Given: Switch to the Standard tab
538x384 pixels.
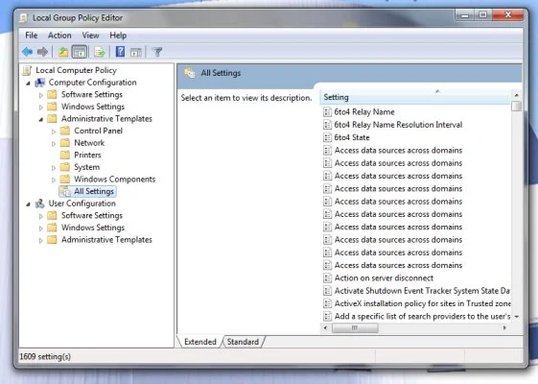Looking at the screenshot, I should pos(243,342).
